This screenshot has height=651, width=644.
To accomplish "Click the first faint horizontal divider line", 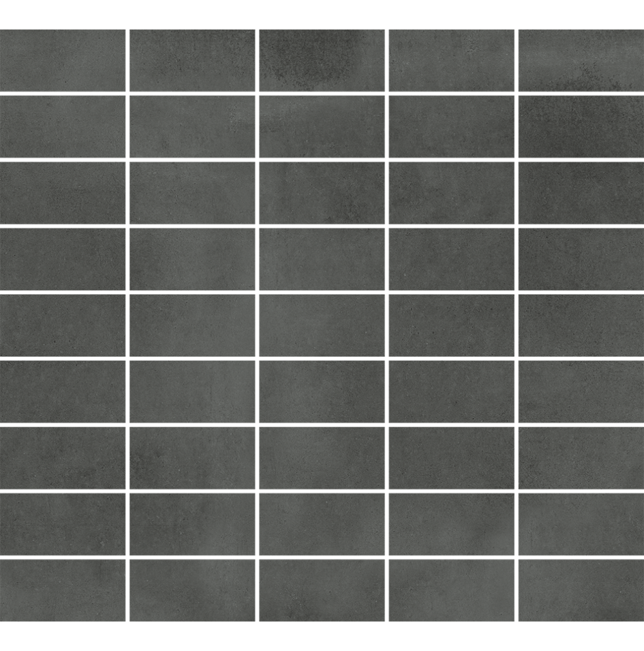I will (x=322, y=93).
